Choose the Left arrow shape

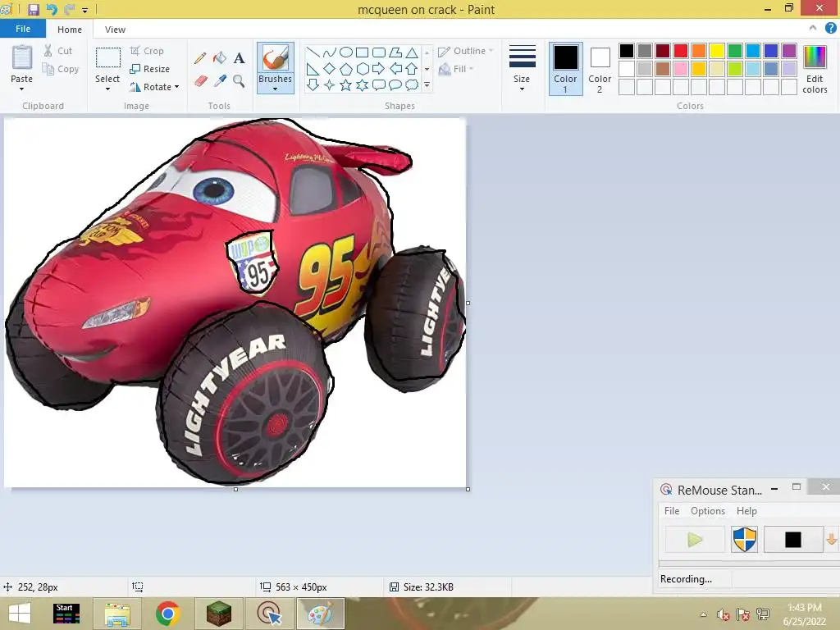tap(395, 69)
